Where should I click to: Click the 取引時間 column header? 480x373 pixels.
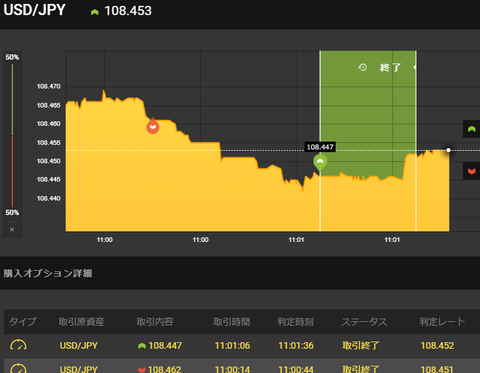(x=232, y=322)
